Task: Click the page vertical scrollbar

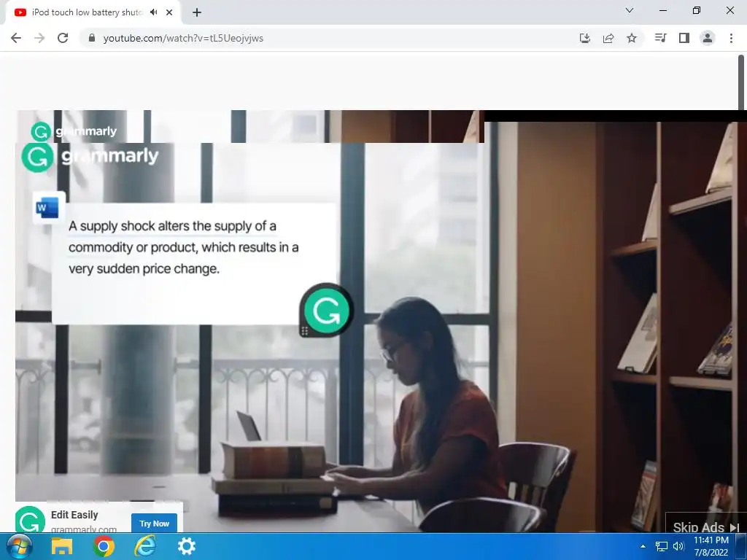Action: coord(741,82)
